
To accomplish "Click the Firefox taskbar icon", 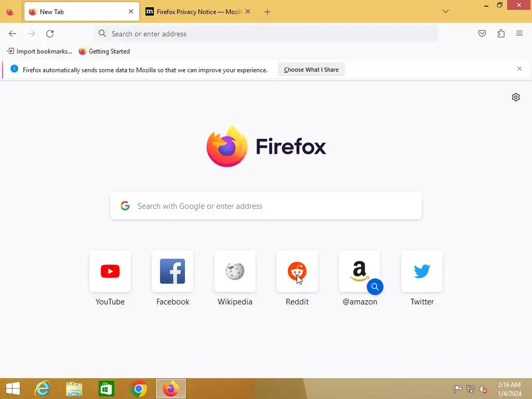I will [170, 389].
